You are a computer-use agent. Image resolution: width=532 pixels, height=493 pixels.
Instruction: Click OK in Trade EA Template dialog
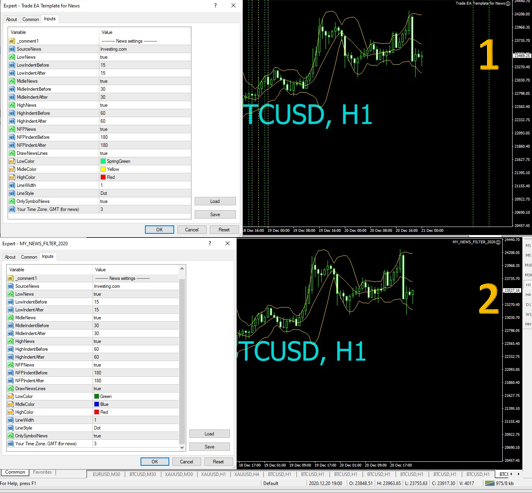coord(159,230)
